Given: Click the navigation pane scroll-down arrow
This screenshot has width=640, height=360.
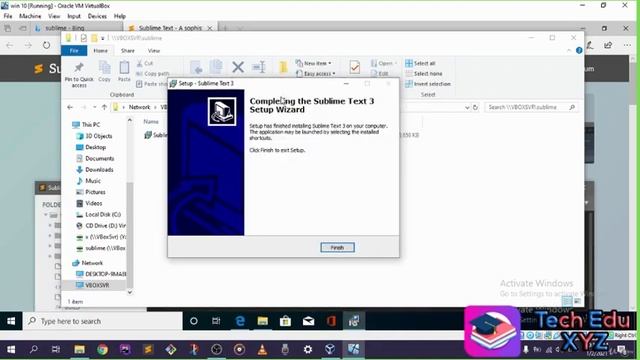Looking at the screenshot, I should [x=130, y=292].
